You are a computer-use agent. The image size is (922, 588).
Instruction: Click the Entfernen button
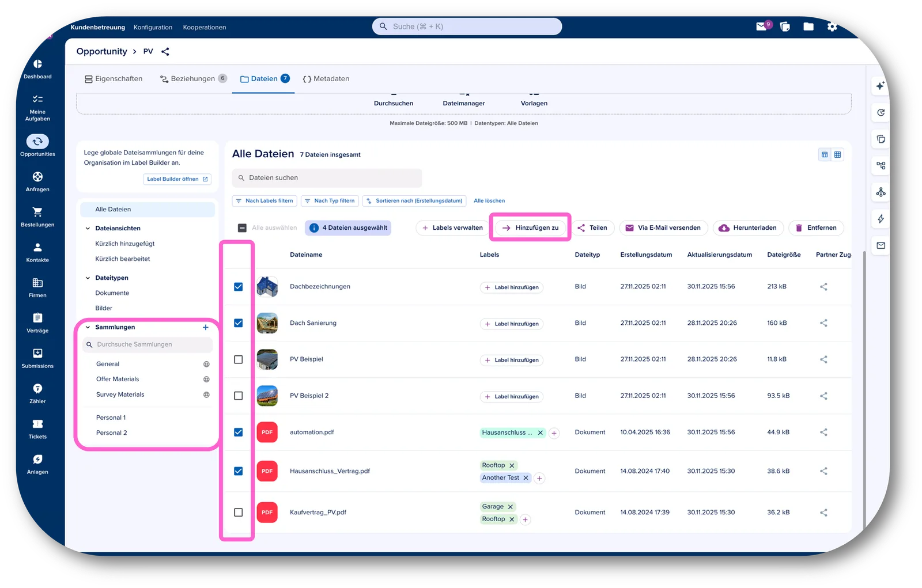[816, 228]
